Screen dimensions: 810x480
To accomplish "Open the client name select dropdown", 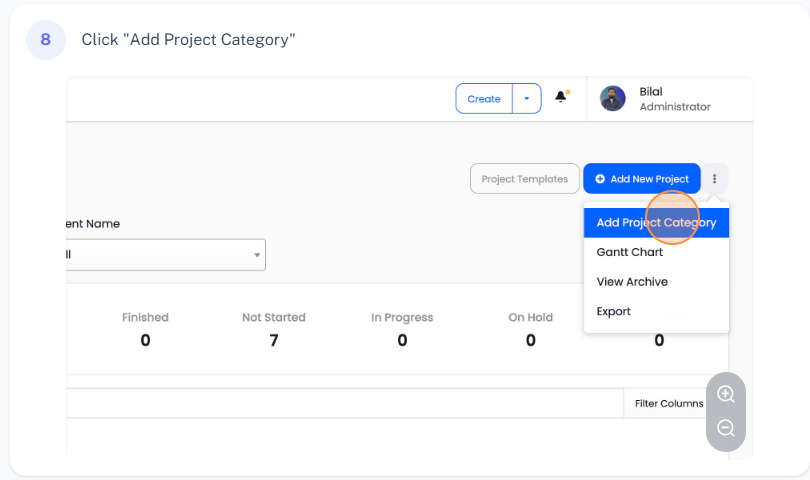I will [165, 255].
